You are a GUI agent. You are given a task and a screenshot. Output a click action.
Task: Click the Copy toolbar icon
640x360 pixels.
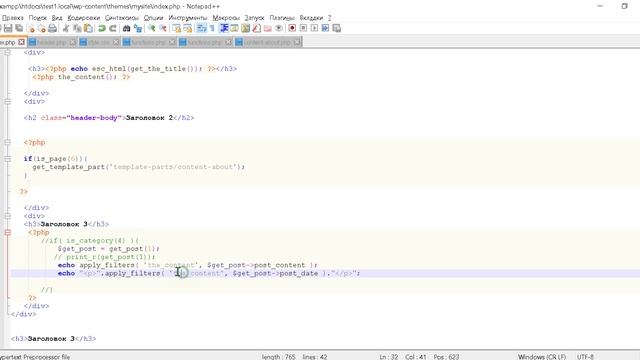click(x=77, y=28)
